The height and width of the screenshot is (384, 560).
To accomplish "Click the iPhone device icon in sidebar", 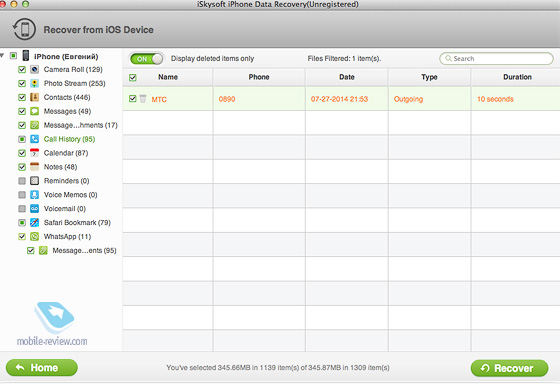I will coord(26,56).
